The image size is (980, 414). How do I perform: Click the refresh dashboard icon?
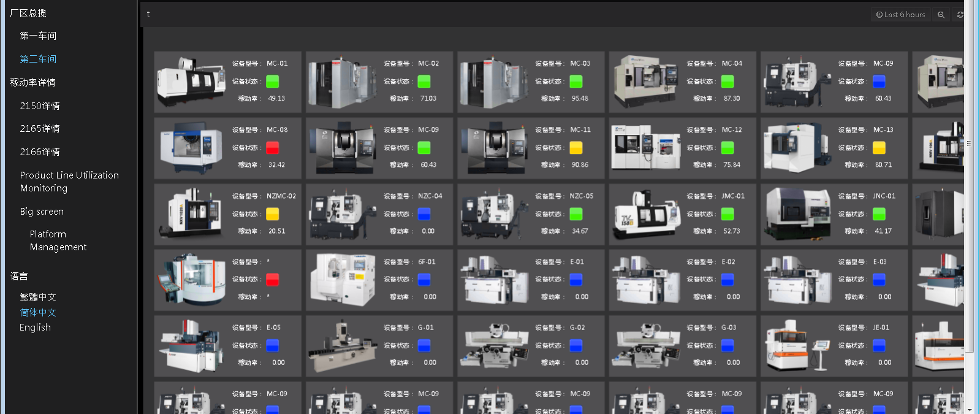(x=960, y=15)
